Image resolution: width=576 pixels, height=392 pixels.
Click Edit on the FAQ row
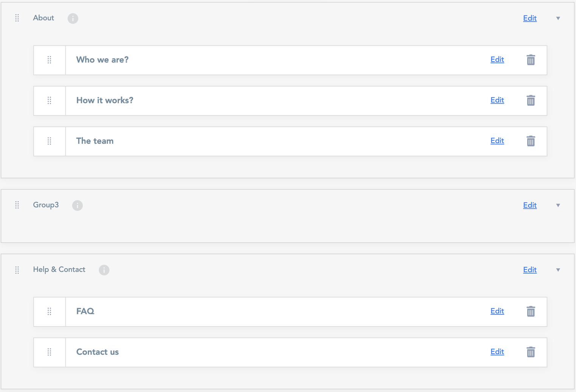tap(497, 311)
